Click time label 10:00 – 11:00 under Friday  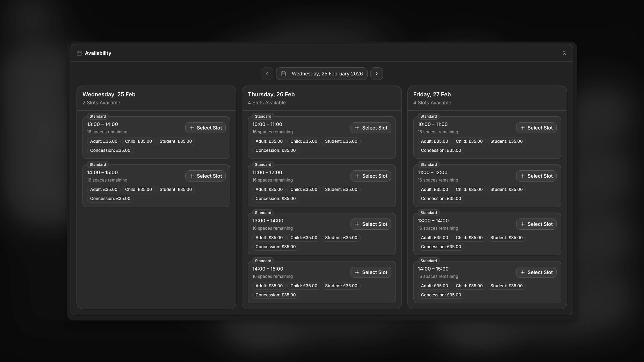click(433, 124)
